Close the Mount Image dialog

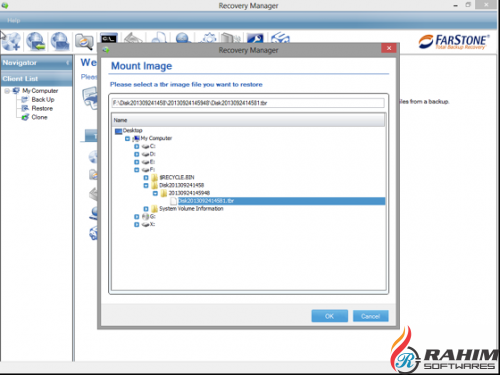pyautogui.click(x=389, y=48)
